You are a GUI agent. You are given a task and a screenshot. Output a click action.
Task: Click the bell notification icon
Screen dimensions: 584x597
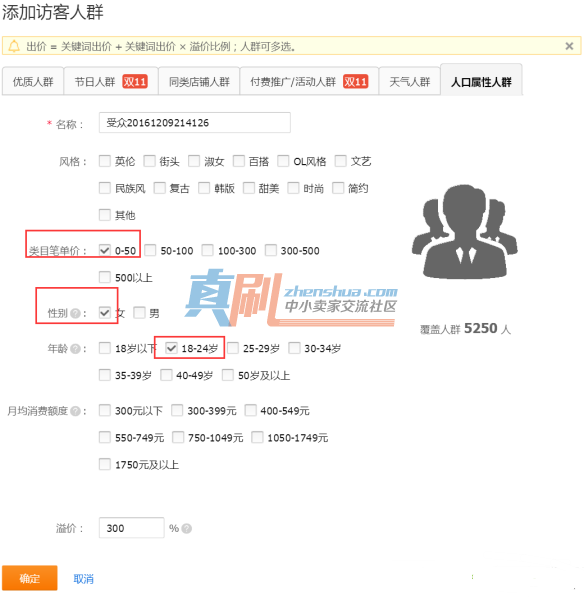click(14, 46)
